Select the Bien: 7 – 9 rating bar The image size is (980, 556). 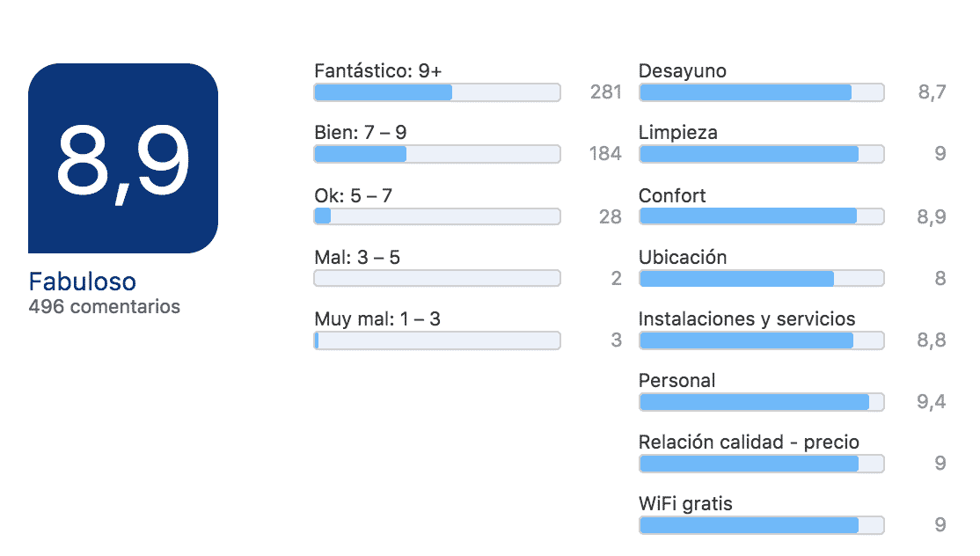(437, 154)
